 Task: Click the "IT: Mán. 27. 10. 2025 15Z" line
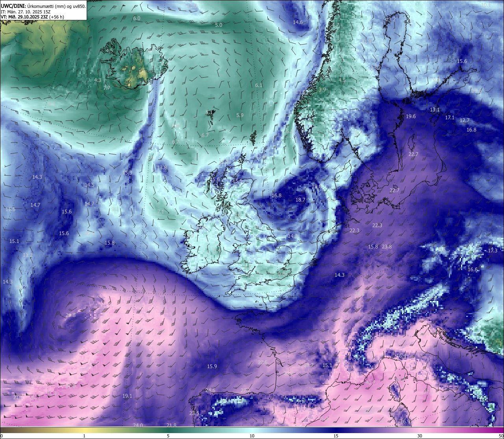[x=26, y=12]
